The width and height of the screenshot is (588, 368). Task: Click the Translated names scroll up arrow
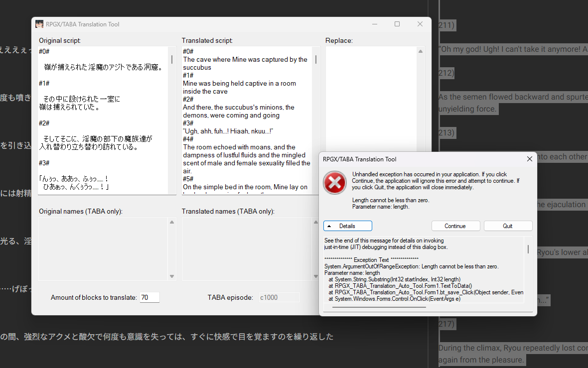click(x=316, y=222)
